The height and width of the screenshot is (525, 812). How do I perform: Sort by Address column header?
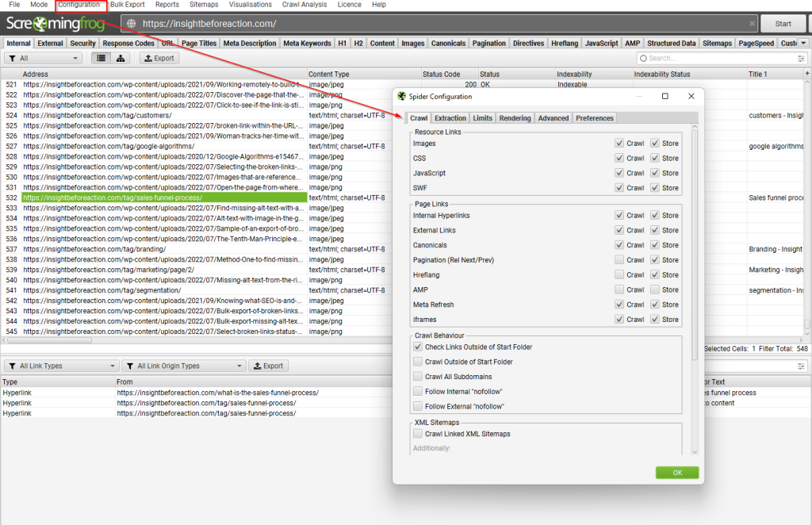click(164, 74)
